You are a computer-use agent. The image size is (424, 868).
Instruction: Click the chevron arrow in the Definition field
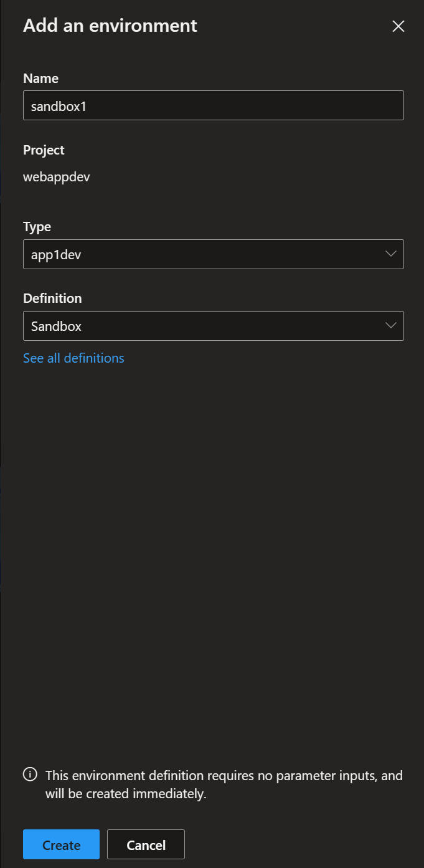pos(391,325)
